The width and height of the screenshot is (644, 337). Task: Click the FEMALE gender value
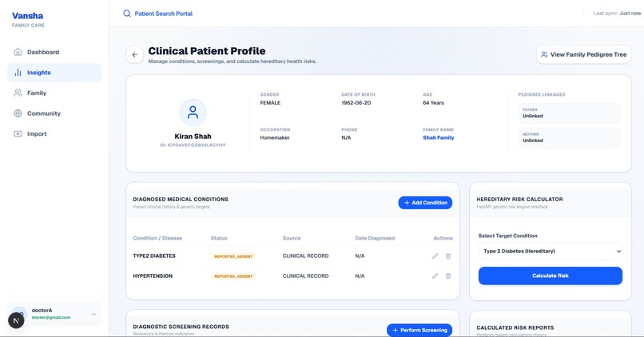270,103
